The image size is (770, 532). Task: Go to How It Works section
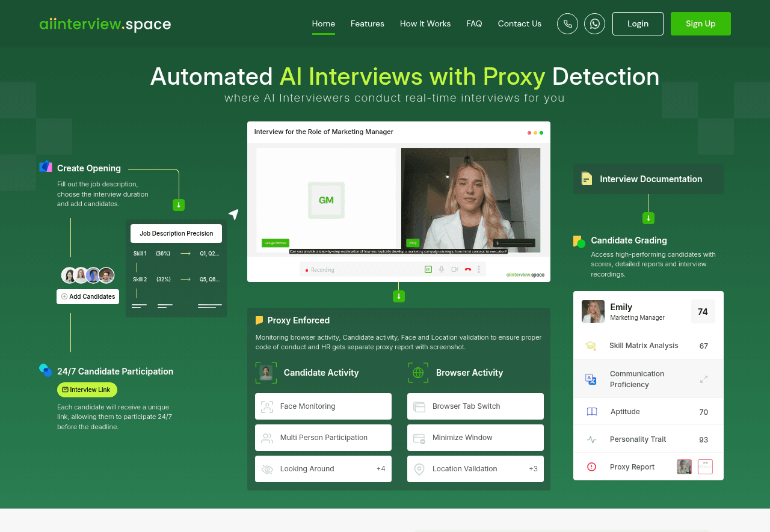[425, 24]
